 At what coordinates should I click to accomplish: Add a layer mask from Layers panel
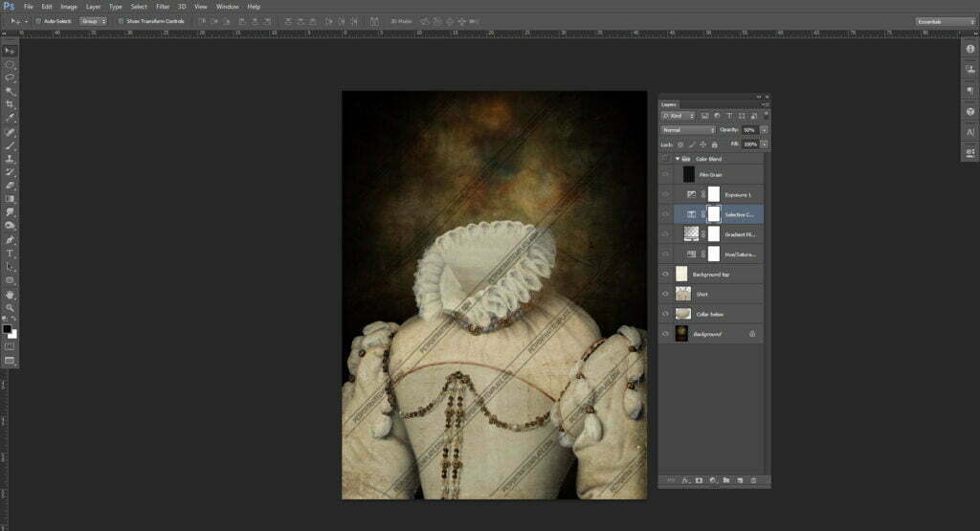click(699, 479)
